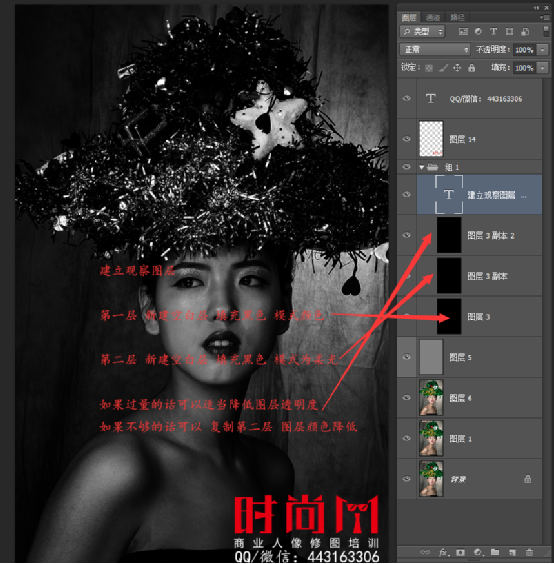Toggle visibility of 图层 14
554x564 pixels.
407,139
